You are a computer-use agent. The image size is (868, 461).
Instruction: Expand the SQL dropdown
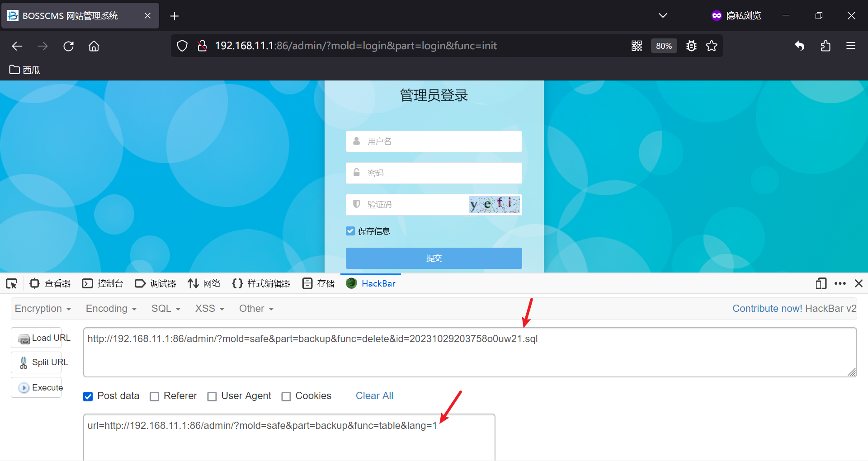166,309
